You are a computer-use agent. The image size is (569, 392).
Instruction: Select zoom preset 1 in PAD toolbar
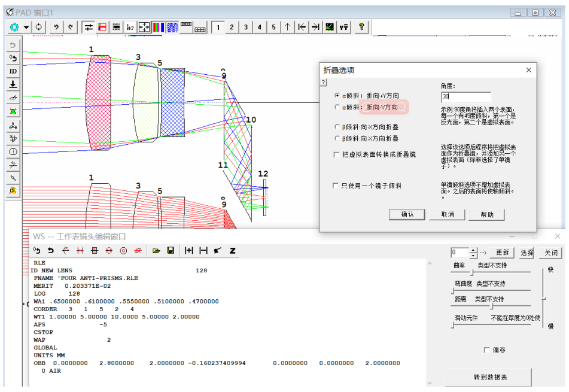tap(218, 27)
